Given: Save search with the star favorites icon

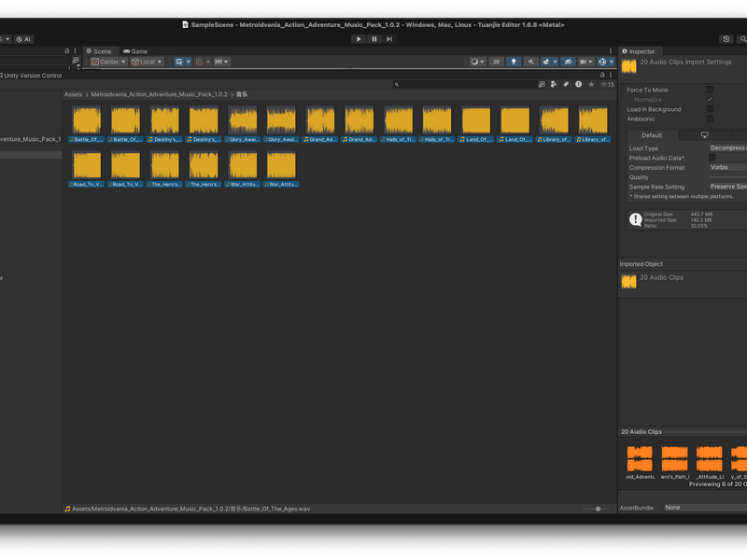Looking at the screenshot, I should coord(591,84).
